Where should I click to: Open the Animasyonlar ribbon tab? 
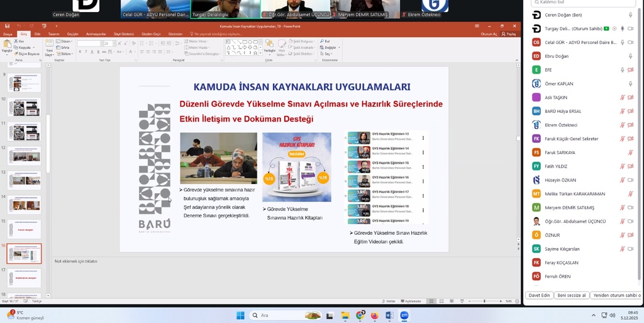point(96,34)
